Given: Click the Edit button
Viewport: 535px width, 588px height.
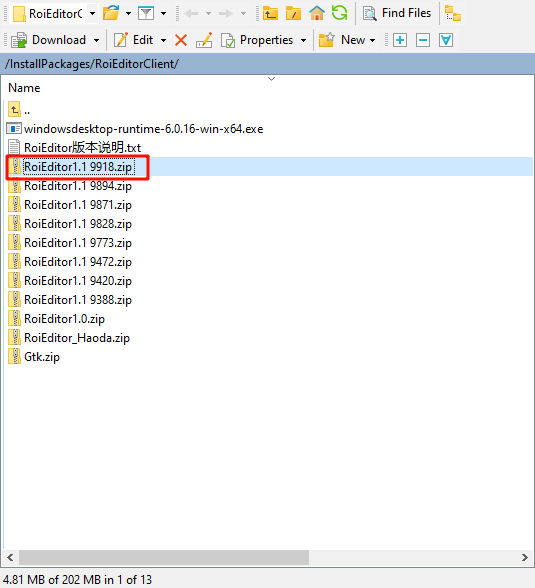Looking at the screenshot, I should [x=133, y=40].
